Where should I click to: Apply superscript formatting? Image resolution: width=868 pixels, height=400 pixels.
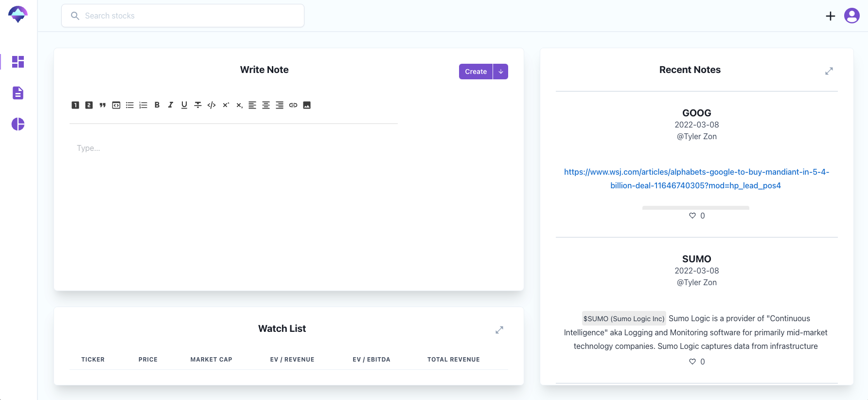[225, 105]
